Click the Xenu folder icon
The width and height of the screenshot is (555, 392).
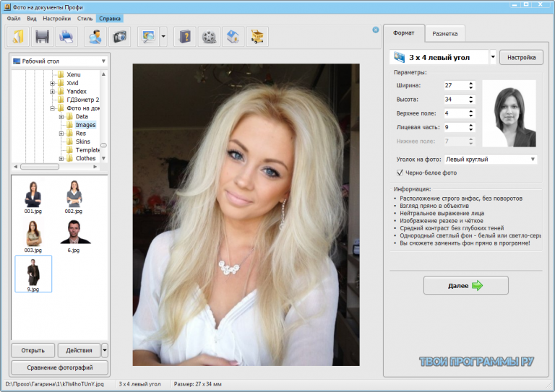click(61, 74)
